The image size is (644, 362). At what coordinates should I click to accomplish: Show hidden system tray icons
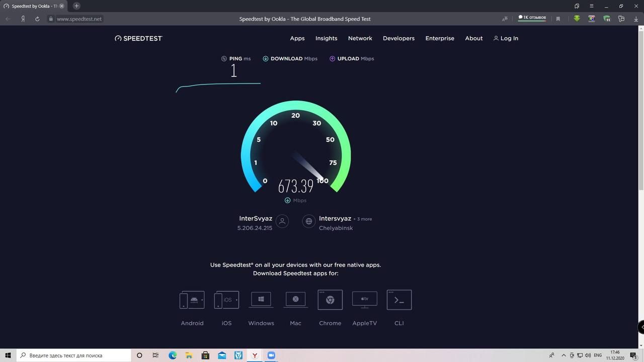(564, 355)
